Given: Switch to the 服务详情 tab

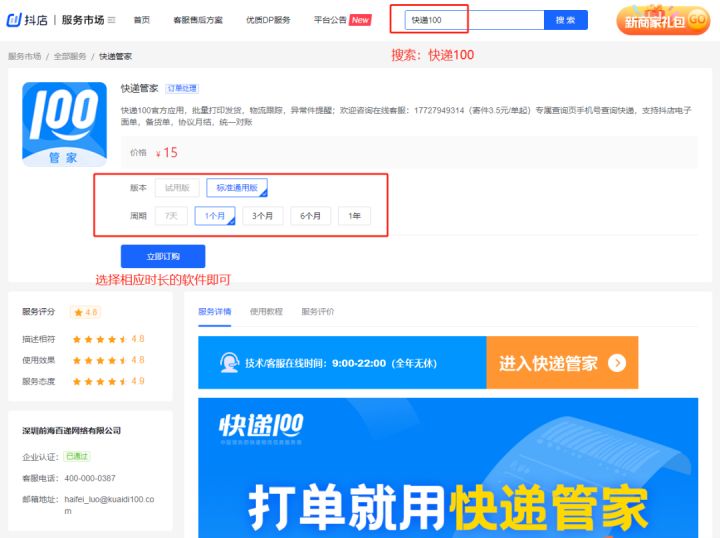Looking at the screenshot, I should tap(214, 312).
